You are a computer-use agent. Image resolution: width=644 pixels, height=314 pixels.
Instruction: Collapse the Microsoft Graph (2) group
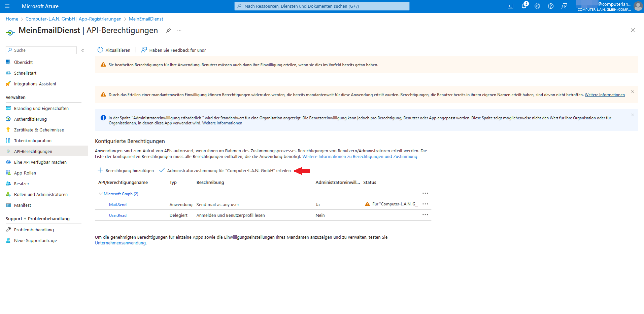tap(101, 194)
